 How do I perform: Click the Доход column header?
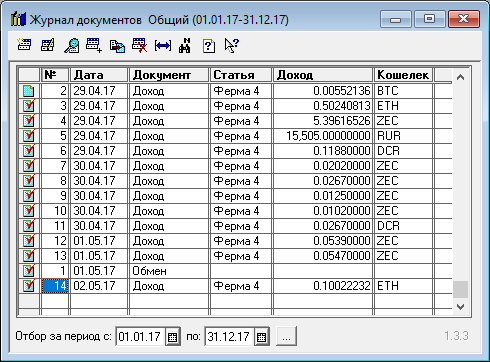(323, 75)
